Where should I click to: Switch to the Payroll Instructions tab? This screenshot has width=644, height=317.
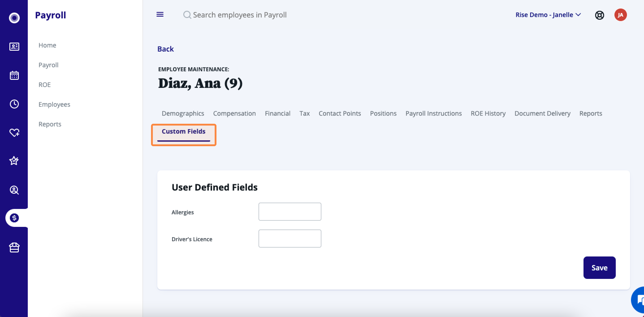point(434,113)
